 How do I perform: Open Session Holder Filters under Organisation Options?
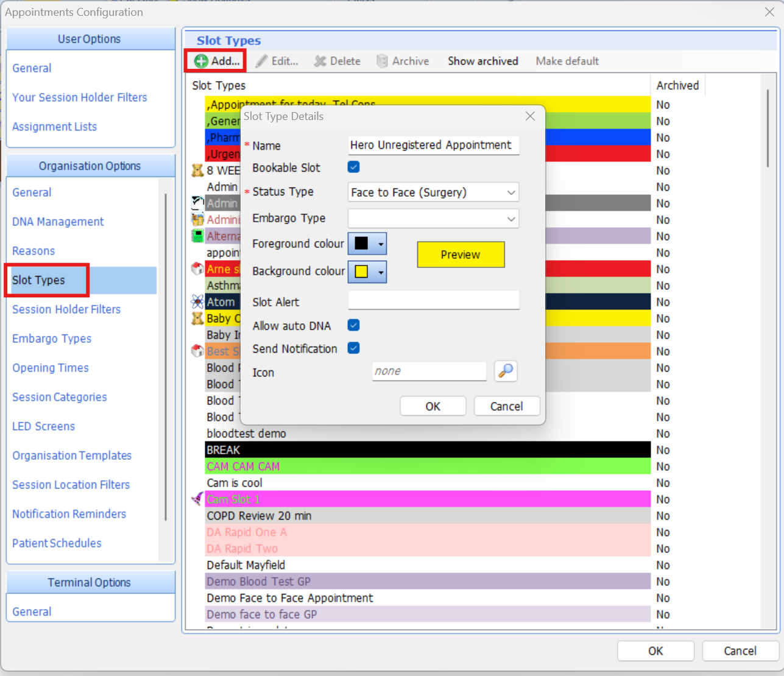click(x=66, y=309)
